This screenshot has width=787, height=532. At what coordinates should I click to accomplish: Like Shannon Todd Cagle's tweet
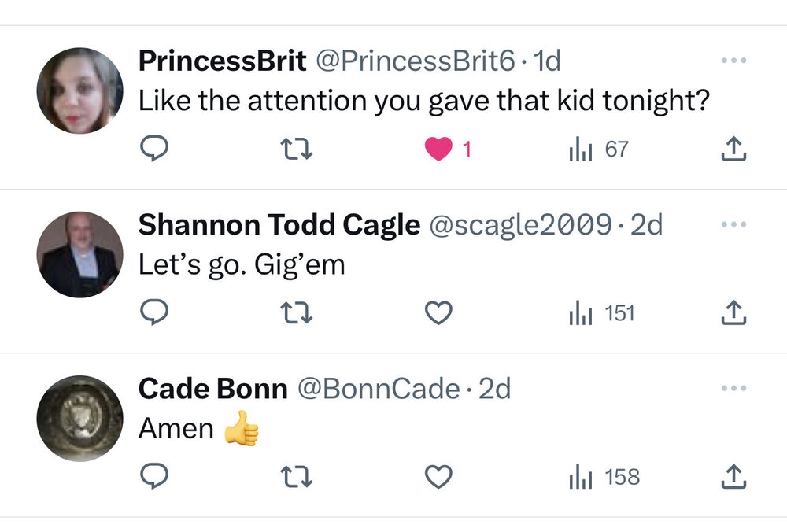pyautogui.click(x=438, y=314)
